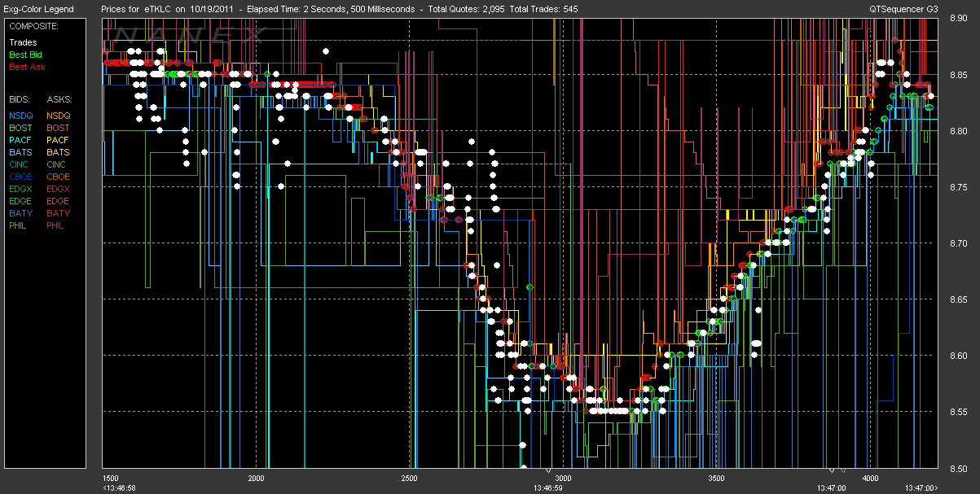
Task: Click EDGX under the BIDS heading
Action: pos(20,189)
